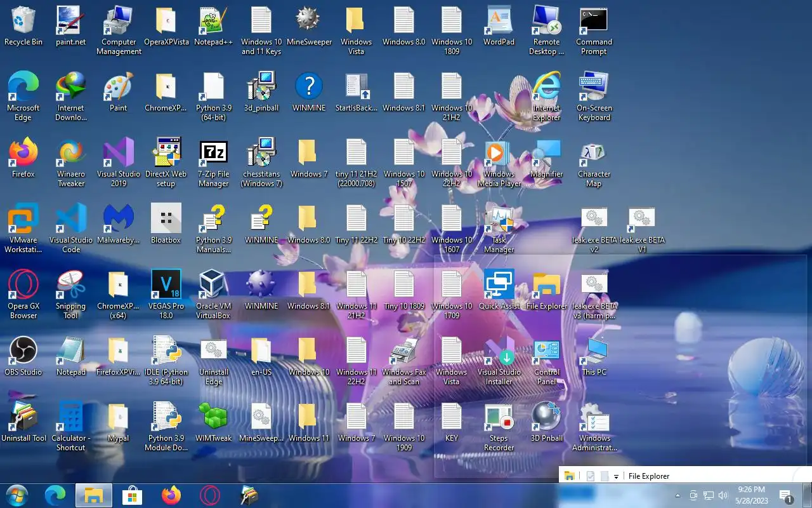This screenshot has height=508, width=812.
Task: Select the Microsoft Edge desktop icon
Action: tap(23, 97)
